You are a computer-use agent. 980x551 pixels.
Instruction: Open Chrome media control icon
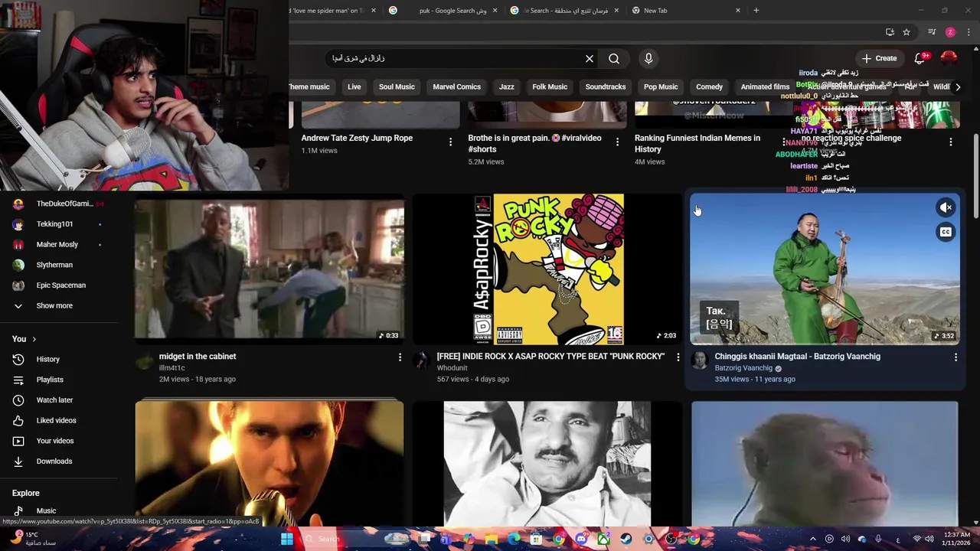point(932,32)
